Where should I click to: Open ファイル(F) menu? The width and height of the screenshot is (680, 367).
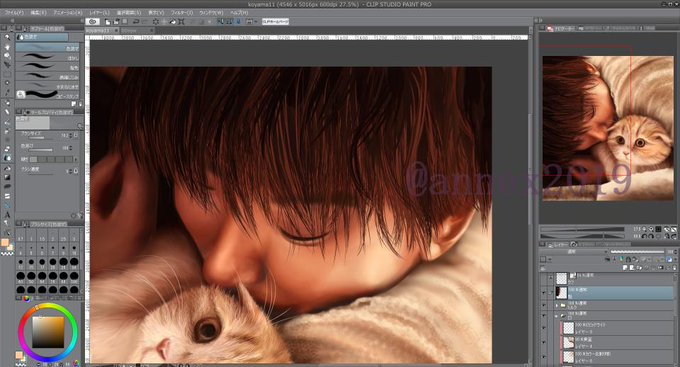click(13, 13)
